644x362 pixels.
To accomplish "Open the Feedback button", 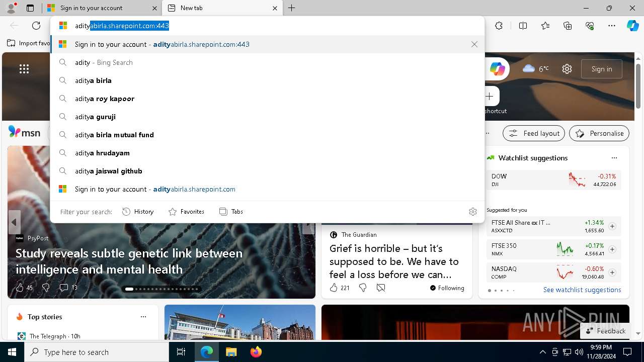I will click(x=605, y=331).
